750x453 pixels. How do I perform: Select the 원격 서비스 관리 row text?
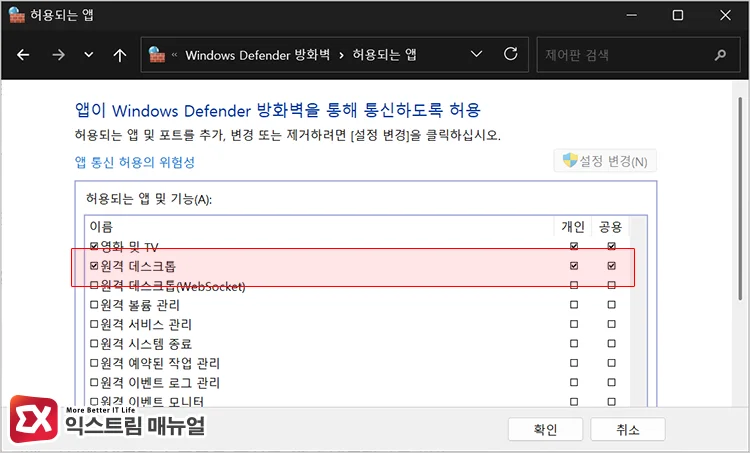click(146, 324)
